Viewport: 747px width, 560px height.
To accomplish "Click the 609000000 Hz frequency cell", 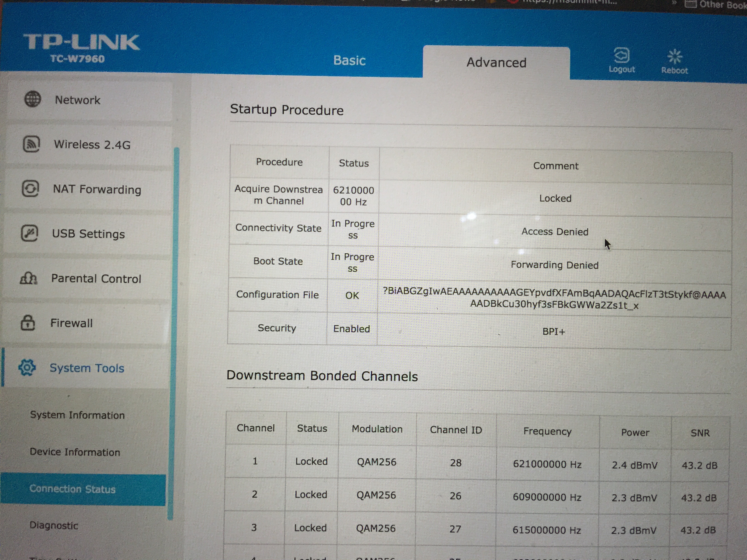I will coord(547,497).
